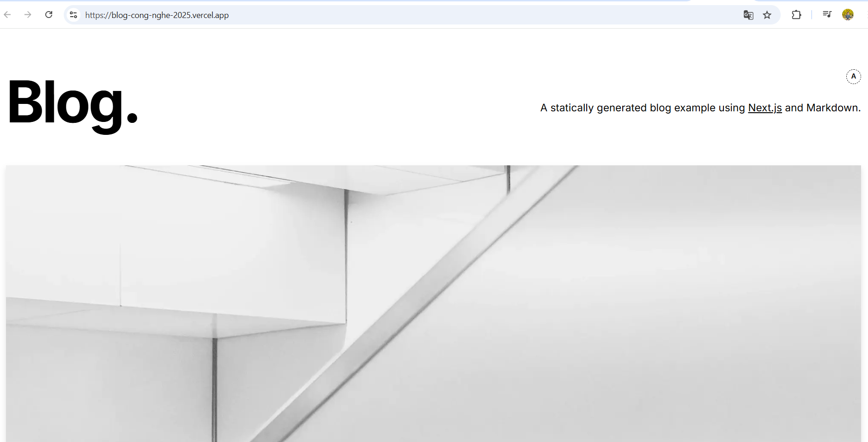Image resolution: width=868 pixels, height=442 pixels.
Task: Toggle the theme switcher circle labeled A
Action: point(853,76)
